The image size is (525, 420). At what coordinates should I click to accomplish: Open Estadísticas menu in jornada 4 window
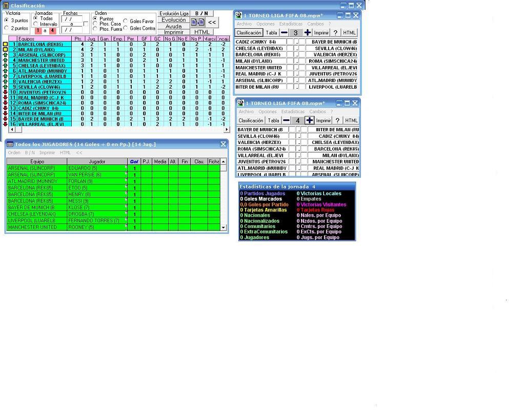(293, 112)
